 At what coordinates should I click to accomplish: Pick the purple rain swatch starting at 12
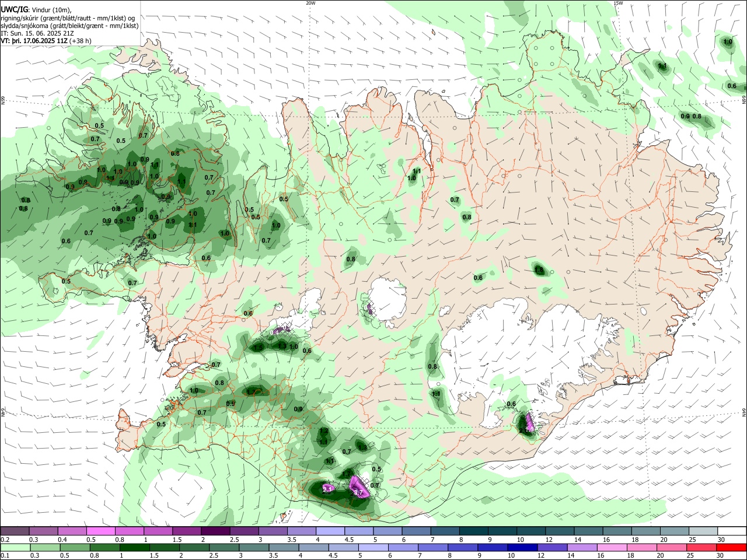point(552,547)
